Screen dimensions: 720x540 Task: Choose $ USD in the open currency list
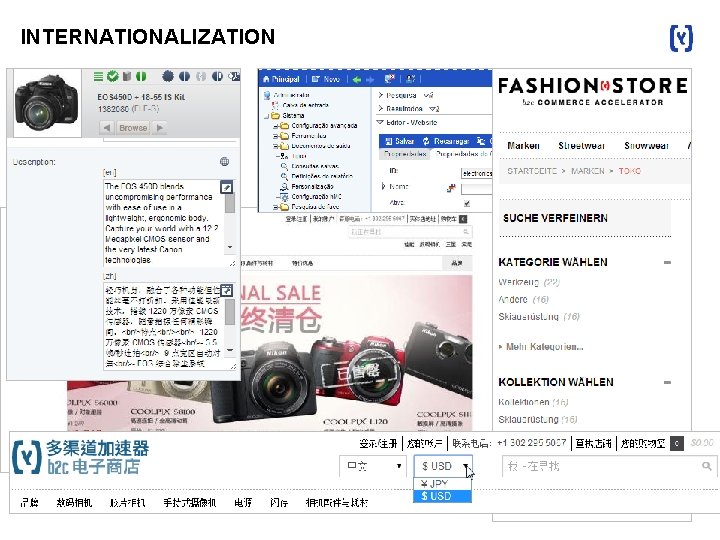tap(442, 496)
